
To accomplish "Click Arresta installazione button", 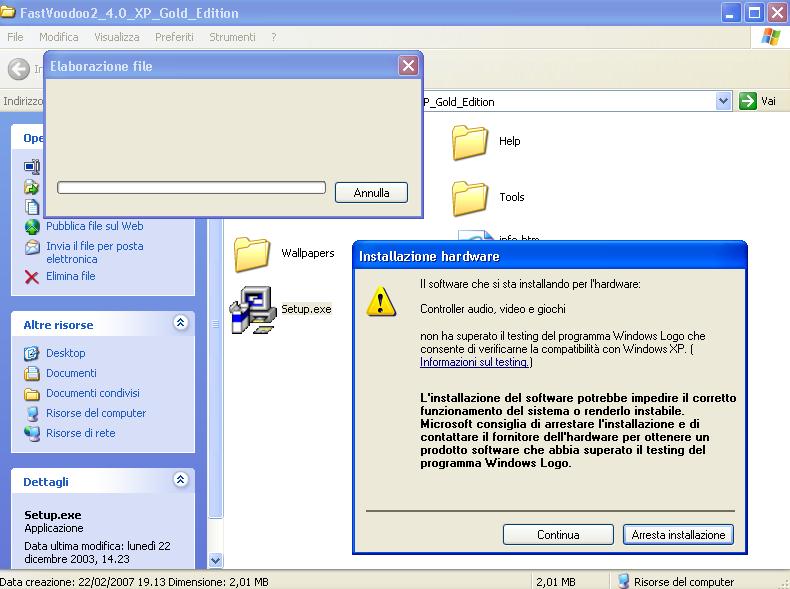I will coord(678,535).
